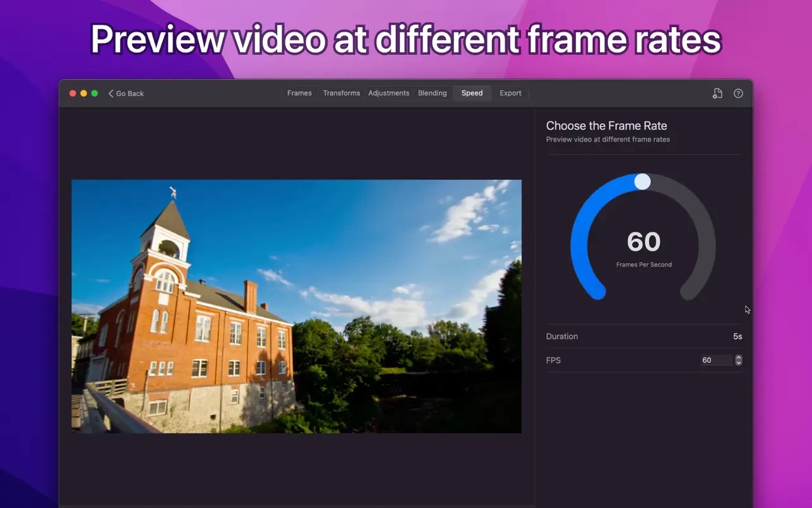Select the Adjustments tab

(388, 94)
